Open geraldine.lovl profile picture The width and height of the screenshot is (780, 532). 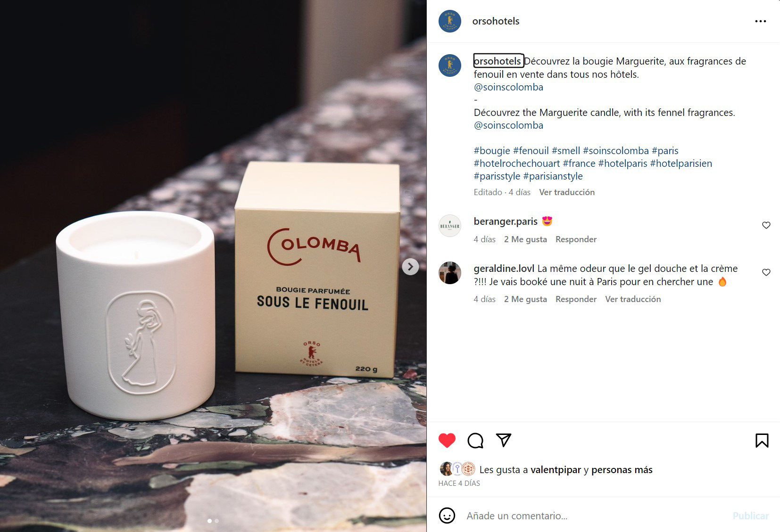click(x=450, y=273)
